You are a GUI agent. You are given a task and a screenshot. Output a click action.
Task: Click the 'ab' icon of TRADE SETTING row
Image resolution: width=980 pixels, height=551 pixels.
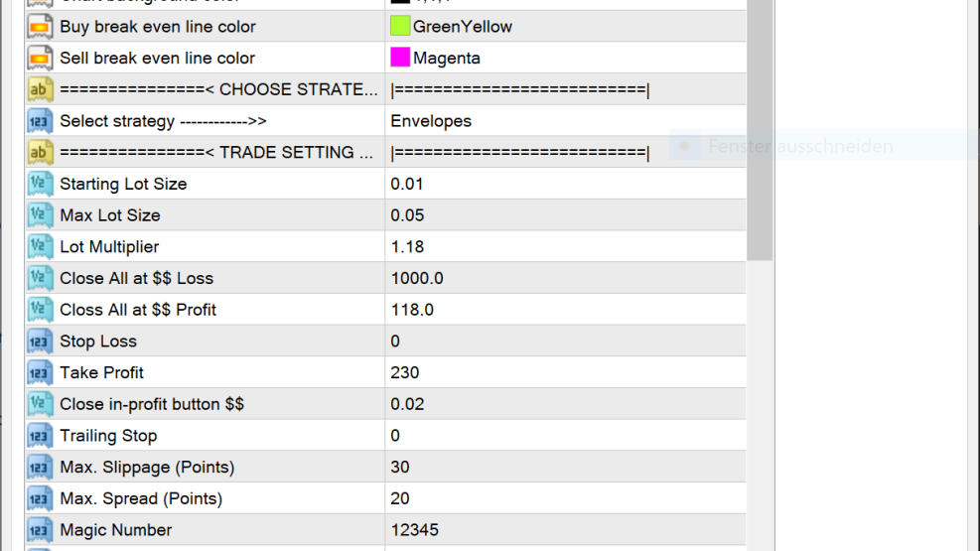[40, 153]
